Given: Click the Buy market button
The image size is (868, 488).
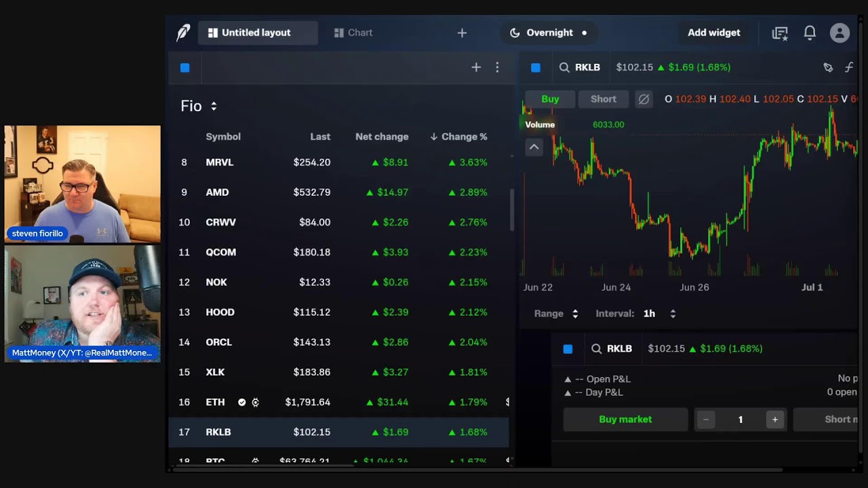Looking at the screenshot, I should click(625, 420).
